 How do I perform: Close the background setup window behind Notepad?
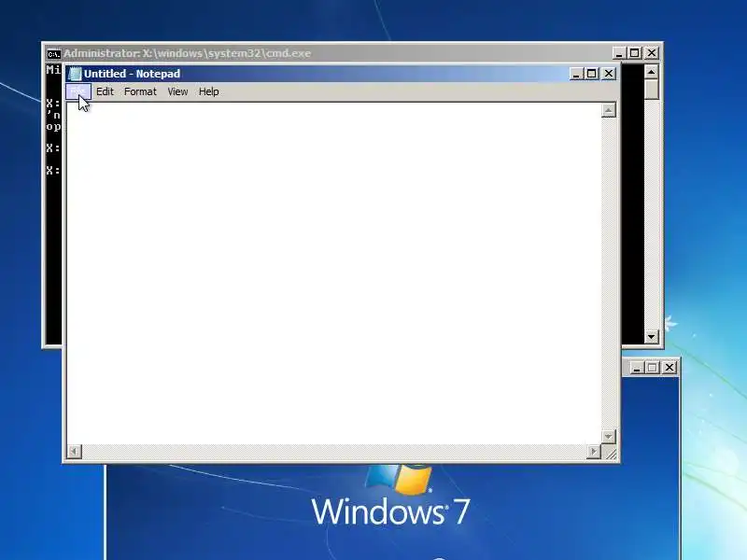coord(669,368)
